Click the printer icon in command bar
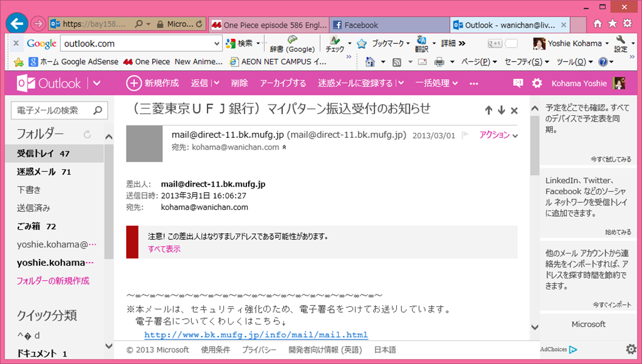This screenshot has width=642, height=364. point(439,62)
